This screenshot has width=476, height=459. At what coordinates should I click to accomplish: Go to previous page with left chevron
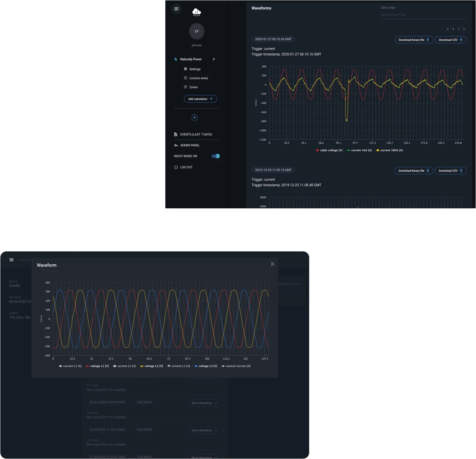pyautogui.click(x=448, y=29)
